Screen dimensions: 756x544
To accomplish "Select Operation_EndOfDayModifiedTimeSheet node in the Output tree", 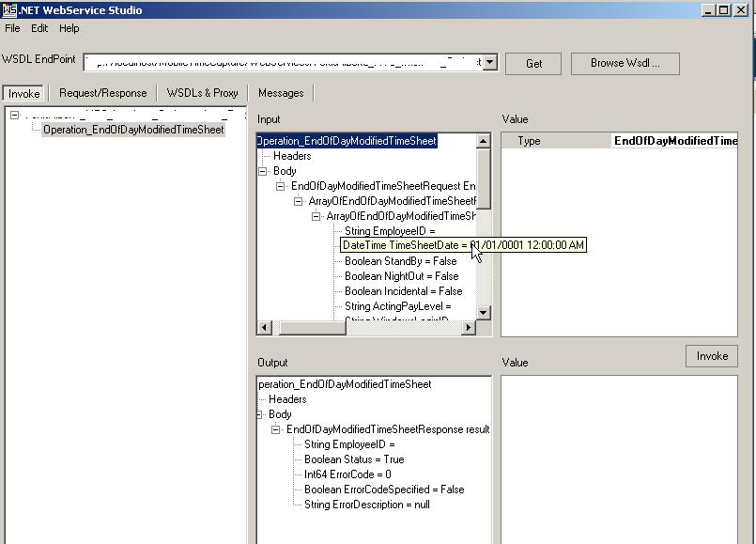I will 345,384.
